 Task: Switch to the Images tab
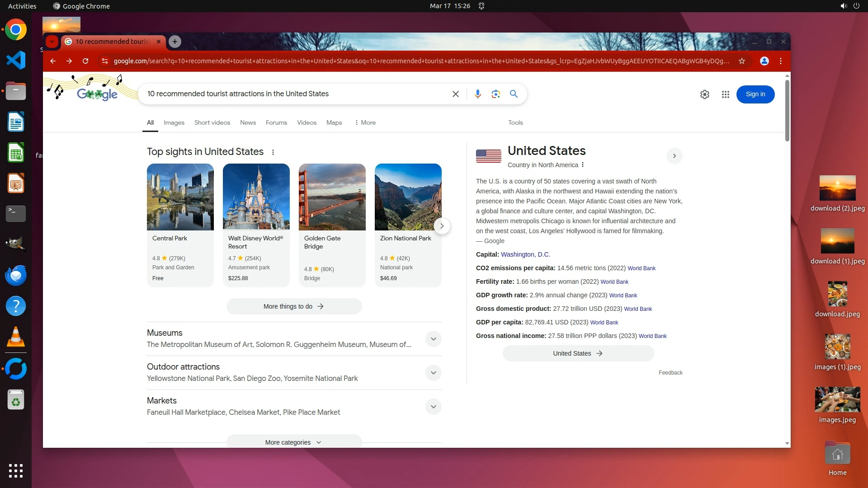[x=174, y=122]
